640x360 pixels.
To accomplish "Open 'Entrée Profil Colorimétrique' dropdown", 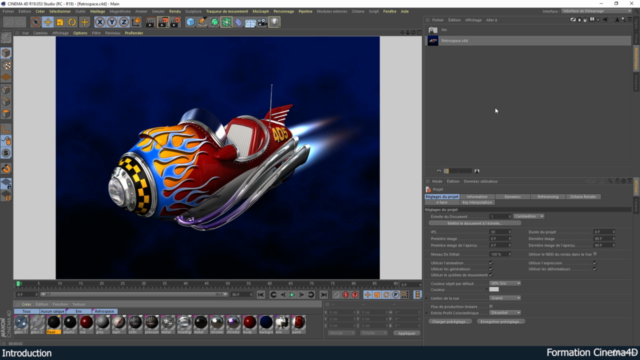I will (x=505, y=313).
